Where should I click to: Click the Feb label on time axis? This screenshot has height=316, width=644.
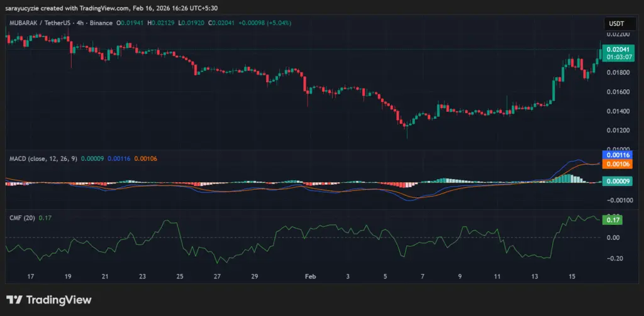(309, 276)
